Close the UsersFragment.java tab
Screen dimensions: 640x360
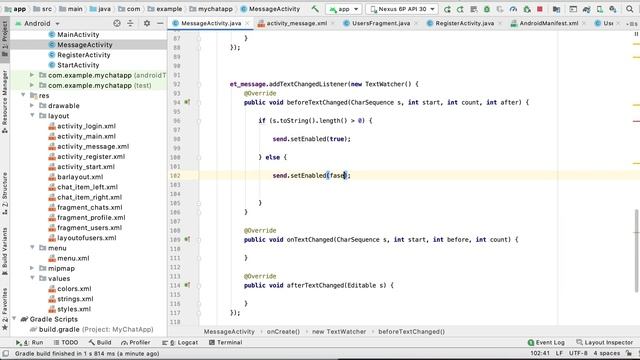[x=416, y=23]
